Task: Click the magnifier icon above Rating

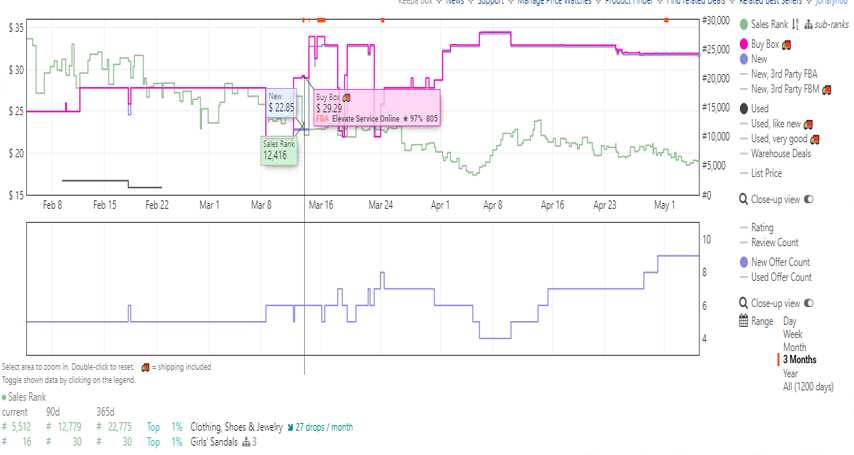Action: tap(743, 199)
